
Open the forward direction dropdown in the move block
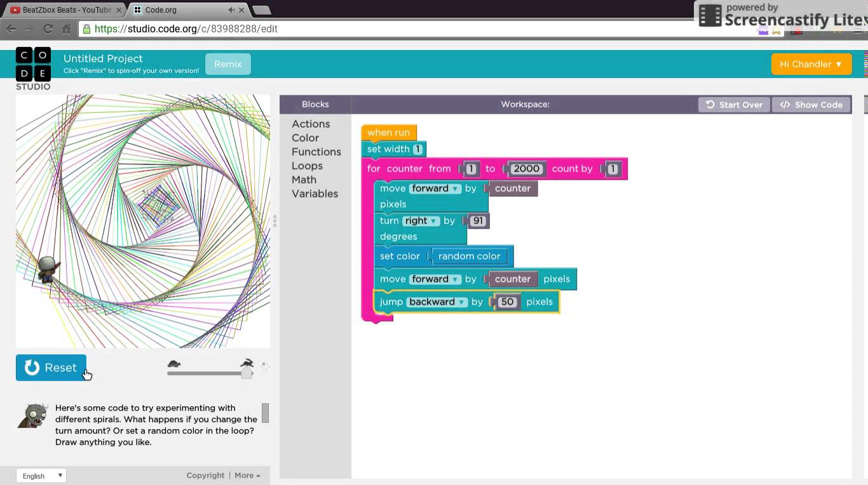(457, 189)
